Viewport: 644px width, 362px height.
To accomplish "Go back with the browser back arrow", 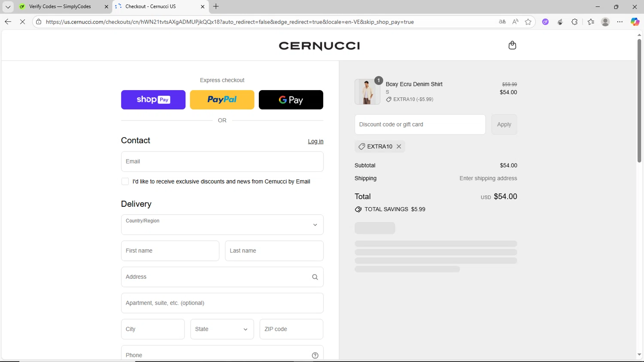I will [x=8, y=21].
